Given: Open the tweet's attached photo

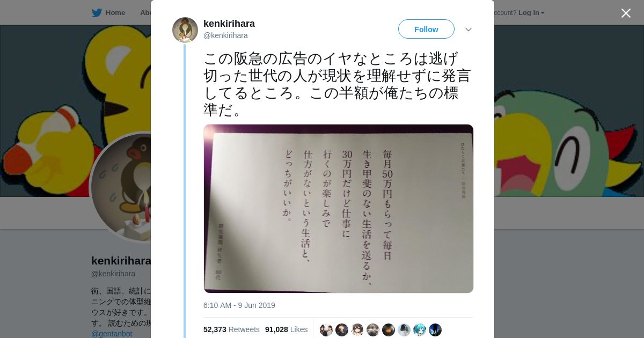Looking at the screenshot, I should coord(339,209).
